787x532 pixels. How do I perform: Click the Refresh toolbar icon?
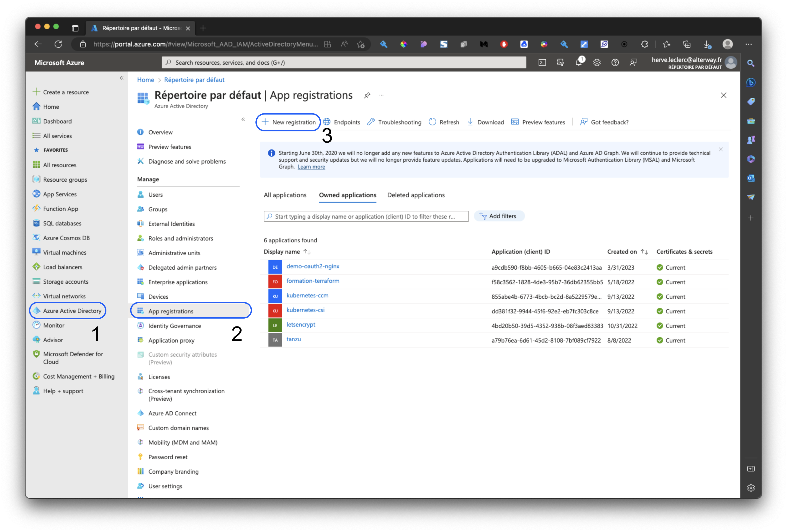432,122
